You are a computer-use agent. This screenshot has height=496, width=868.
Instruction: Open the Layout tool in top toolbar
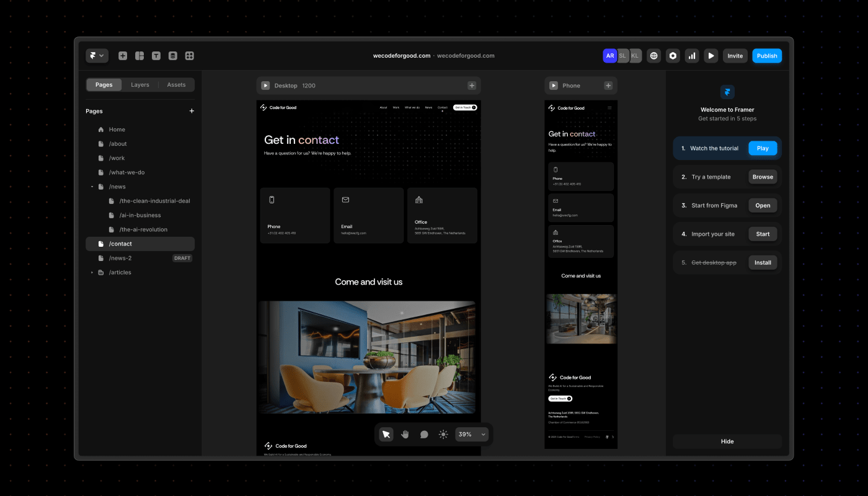[x=139, y=56]
